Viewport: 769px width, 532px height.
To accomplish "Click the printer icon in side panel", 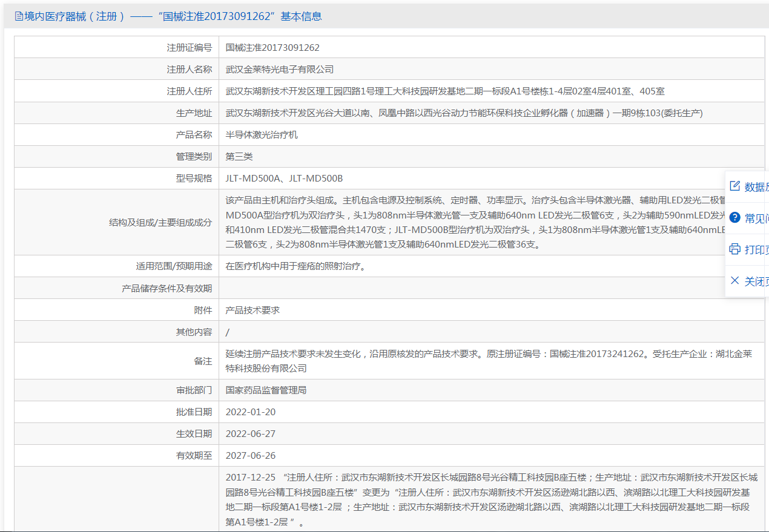I will pyautogui.click(x=734, y=249).
